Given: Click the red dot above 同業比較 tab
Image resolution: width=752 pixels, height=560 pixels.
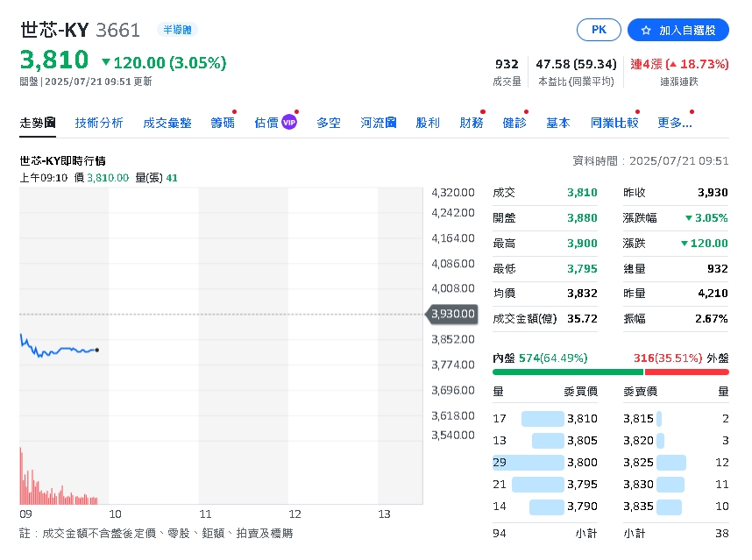Looking at the screenshot, I should click(637, 111).
